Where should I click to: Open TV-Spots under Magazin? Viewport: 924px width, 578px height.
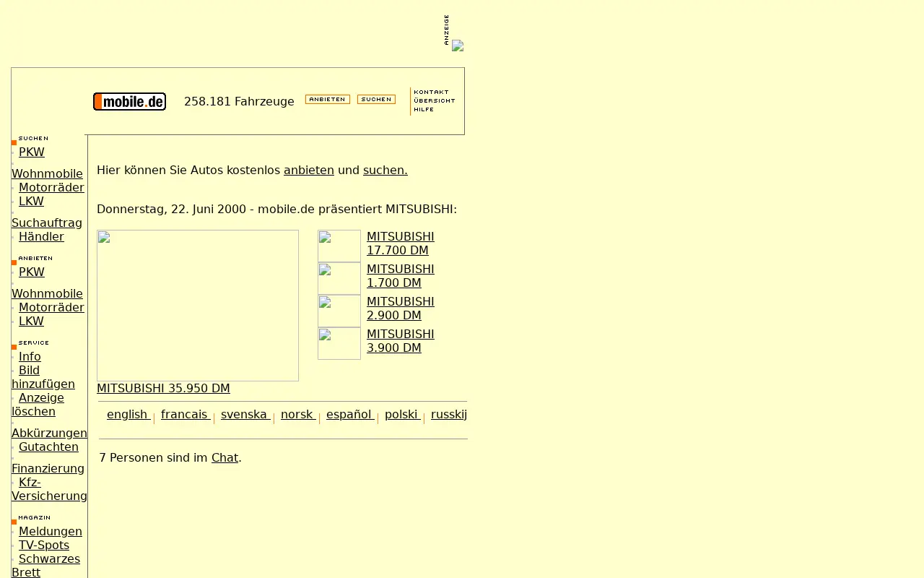[x=44, y=545]
